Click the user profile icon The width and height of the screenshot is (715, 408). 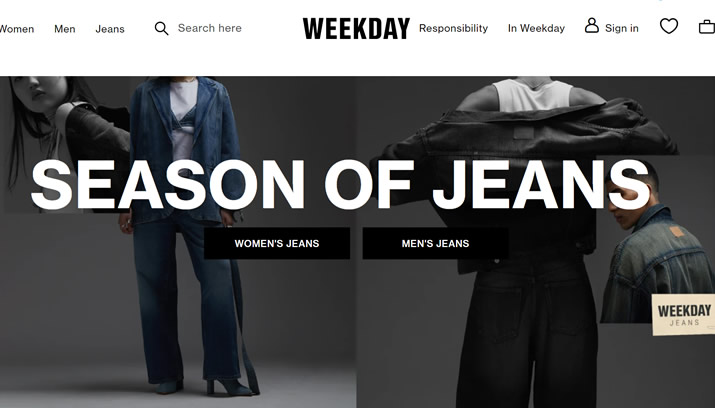592,26
